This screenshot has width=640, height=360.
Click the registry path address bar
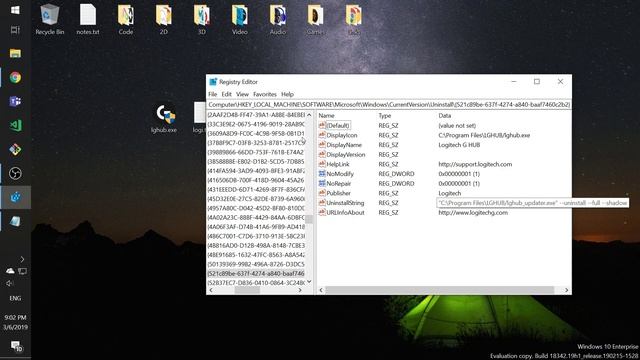tap(389, 105)
